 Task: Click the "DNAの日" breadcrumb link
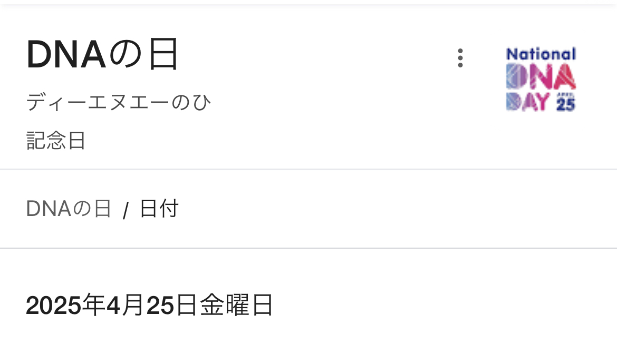tap(69, 209)
